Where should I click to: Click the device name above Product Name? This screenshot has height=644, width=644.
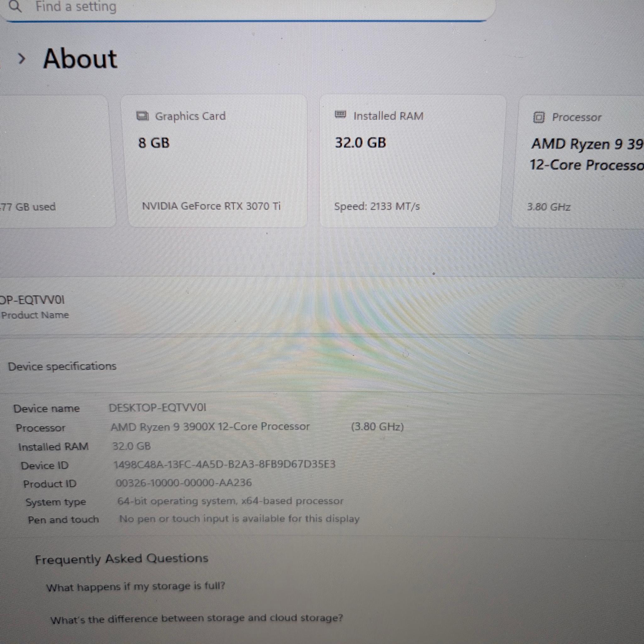pyautogui.click(x=32, y=300)
